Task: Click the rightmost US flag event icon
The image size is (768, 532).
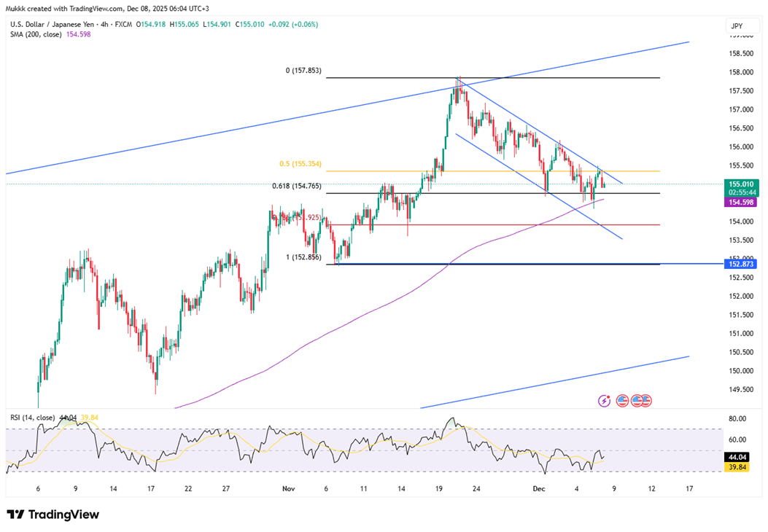Action: click(645, 400)
